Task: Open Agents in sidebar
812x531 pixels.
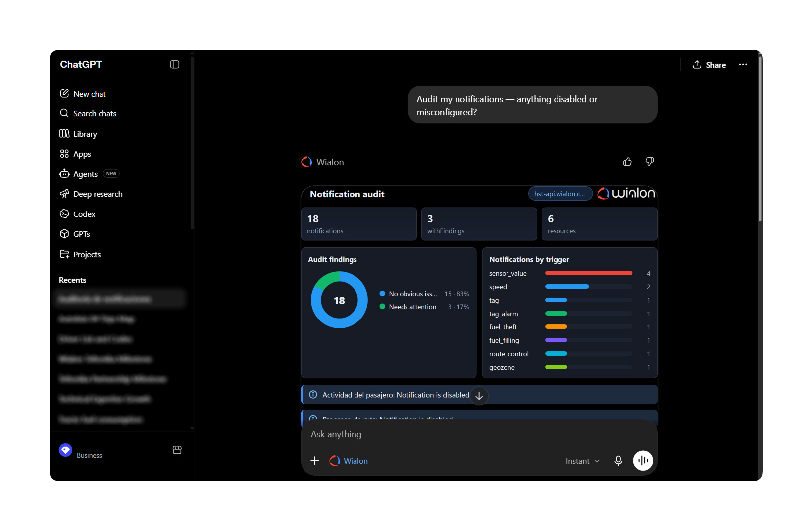Action: click(89, 174)
